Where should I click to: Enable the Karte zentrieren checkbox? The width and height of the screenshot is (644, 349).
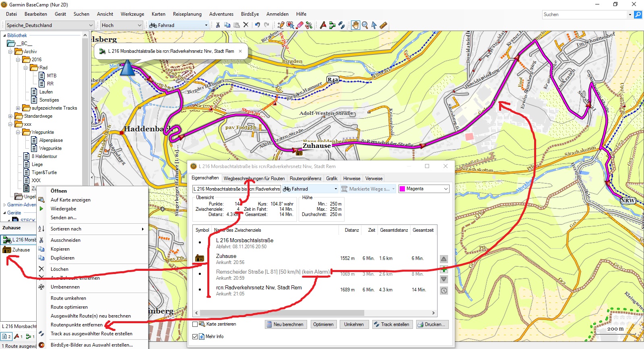tap(195, 324)
